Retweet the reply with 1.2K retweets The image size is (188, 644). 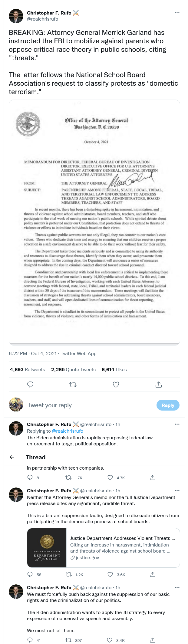69,574
